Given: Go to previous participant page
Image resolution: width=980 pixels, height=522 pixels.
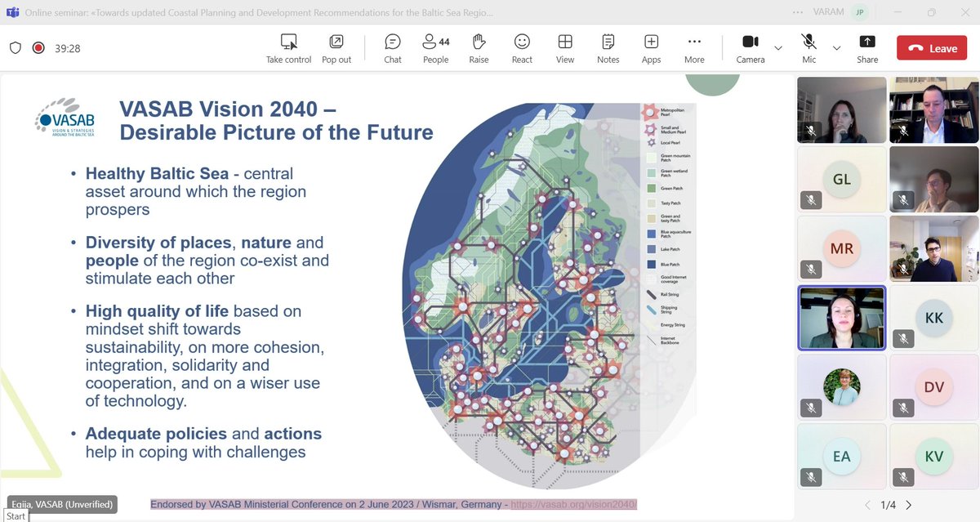Looking at the screenshot, I should [867, 506].
